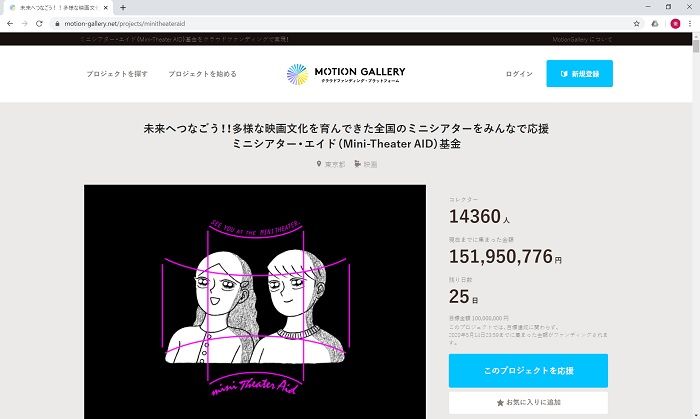Click the Mini Theater Aid project image

tap(255, 302)
